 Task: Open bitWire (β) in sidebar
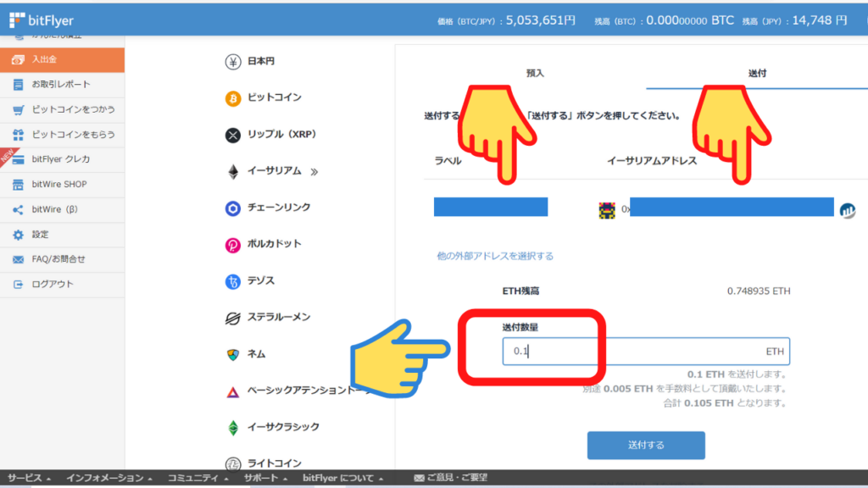[62, 210]
